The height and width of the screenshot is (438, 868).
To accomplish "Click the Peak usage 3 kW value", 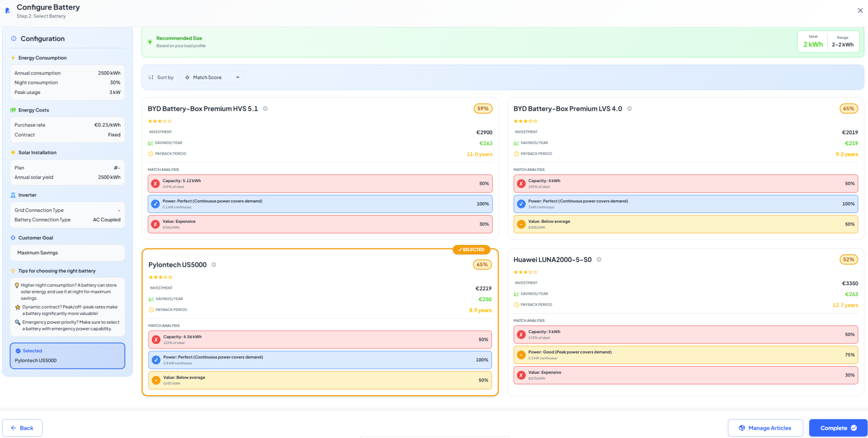I will (115, 92).
